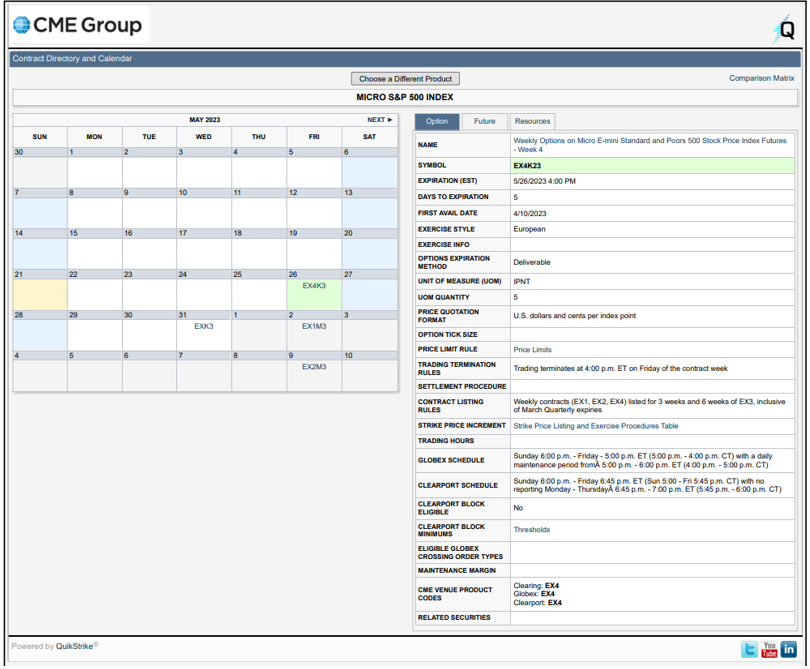Click the May 10 calendar cell
The height and width of the screenshot is (669, 810).
(204, 208)
